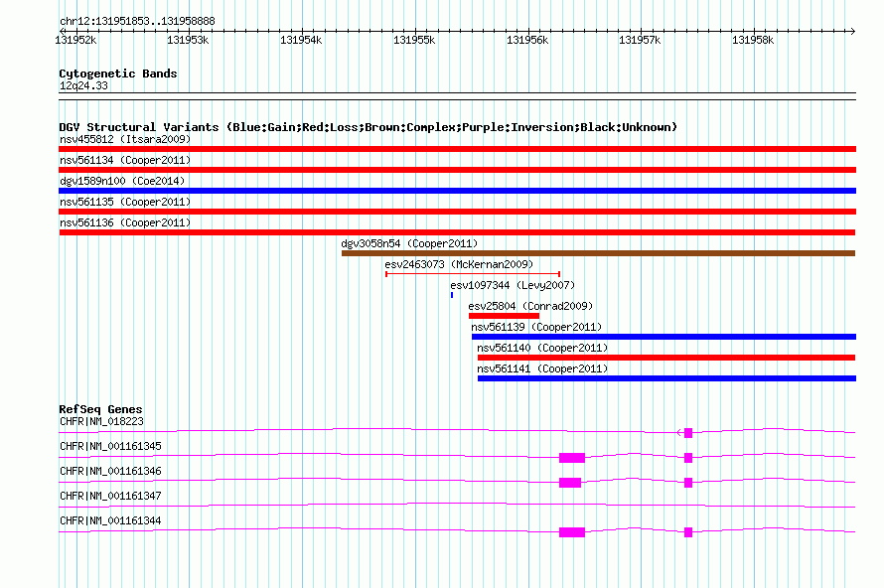Open the dgv3058n54 (Cooper2011) label
The height and width of the screenshot is (588, 884).
click(409, 243)
